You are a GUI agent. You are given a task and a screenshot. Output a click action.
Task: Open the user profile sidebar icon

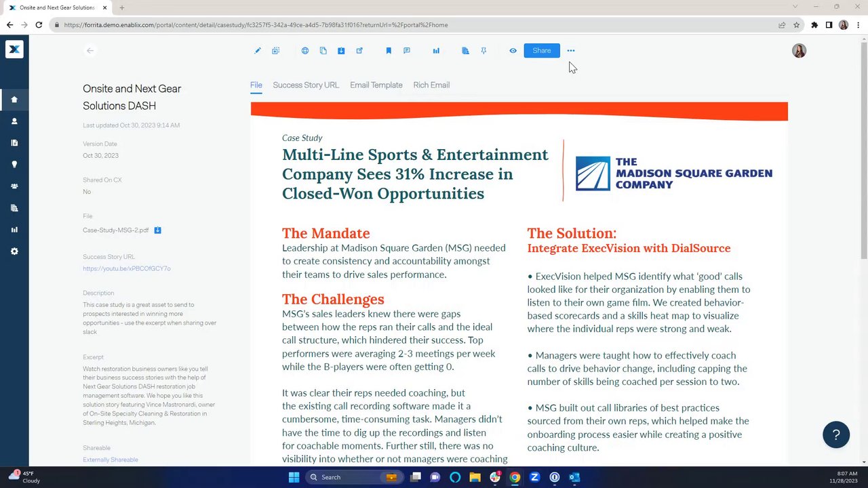pyautogui.click(x=14, y=121)
